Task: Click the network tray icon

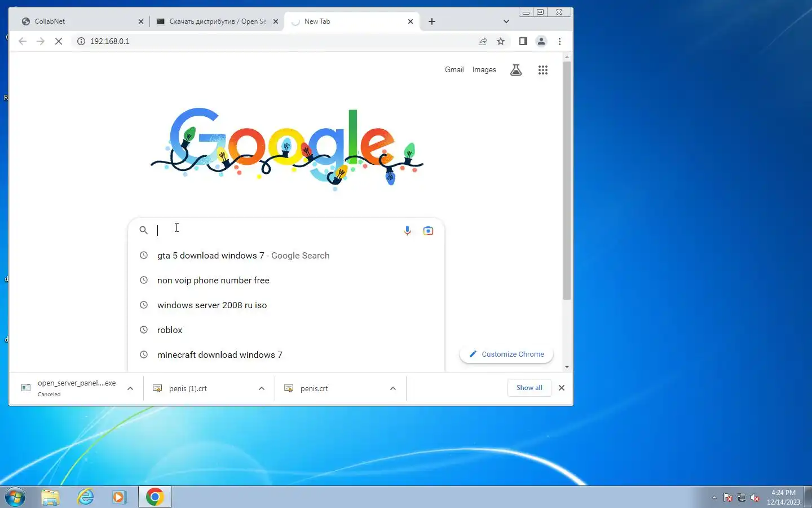Action: tap(742, 498)
